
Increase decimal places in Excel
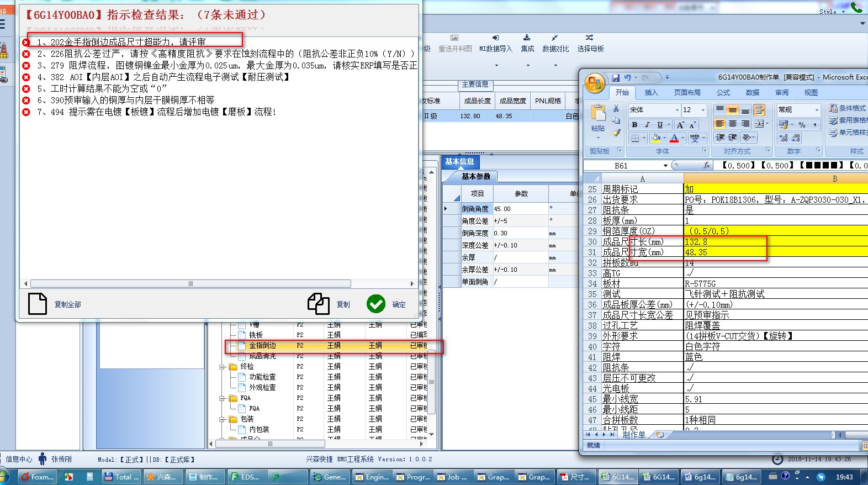pos(784,138)
